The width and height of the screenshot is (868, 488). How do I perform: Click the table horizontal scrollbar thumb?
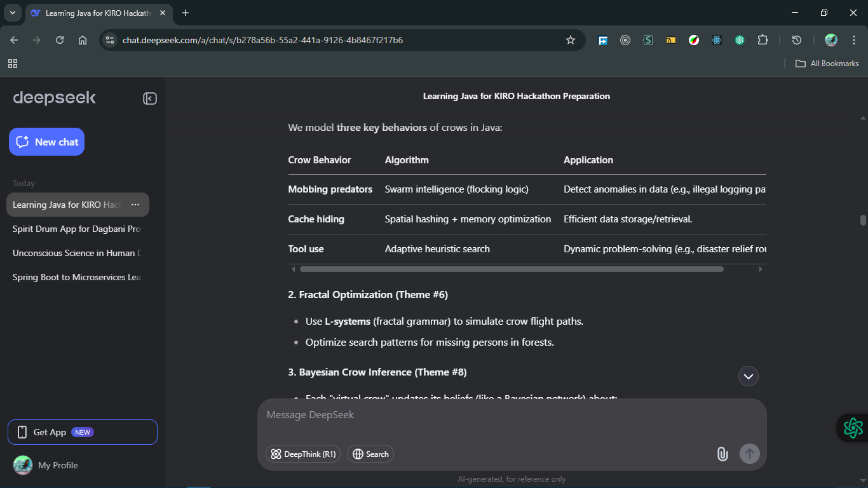pos(512,269)
